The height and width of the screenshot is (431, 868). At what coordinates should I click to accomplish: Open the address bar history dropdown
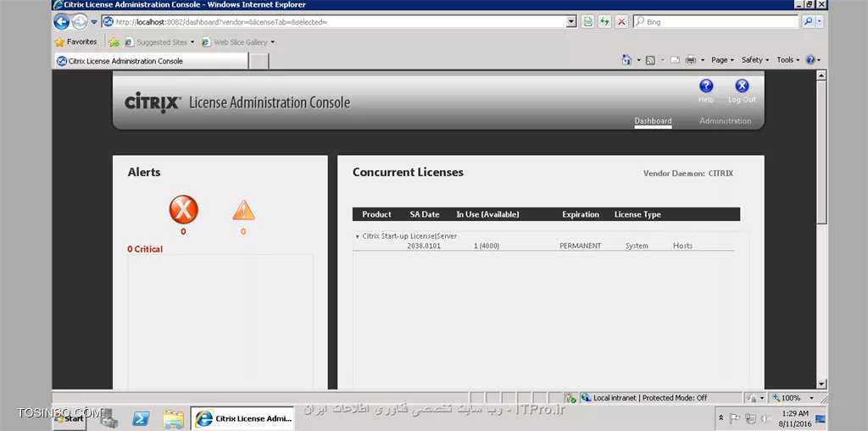(572, 21)
